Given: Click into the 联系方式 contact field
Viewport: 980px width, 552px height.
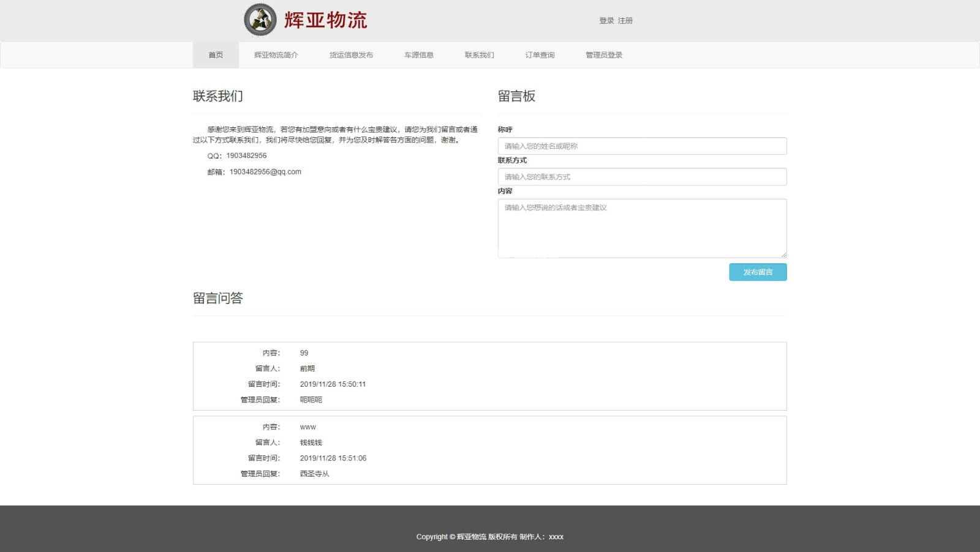Looking at the screenshot, I should tap(642, 177).
